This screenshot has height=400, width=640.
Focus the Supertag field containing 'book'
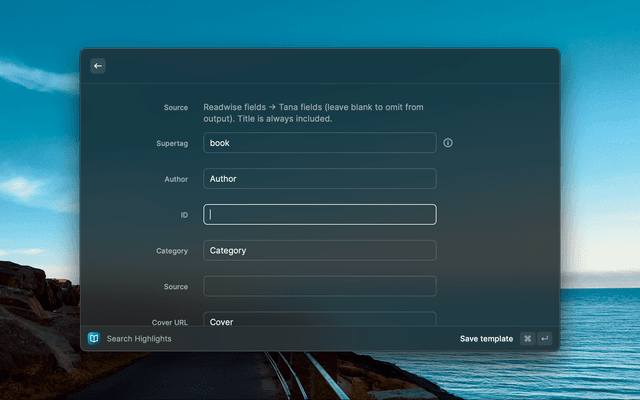320,143
